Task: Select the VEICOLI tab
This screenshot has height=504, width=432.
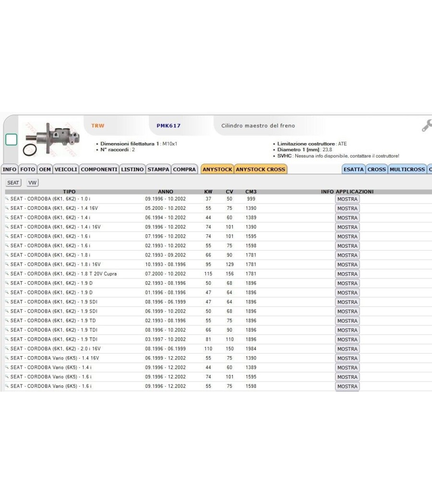Action: (x=66, y=169)
